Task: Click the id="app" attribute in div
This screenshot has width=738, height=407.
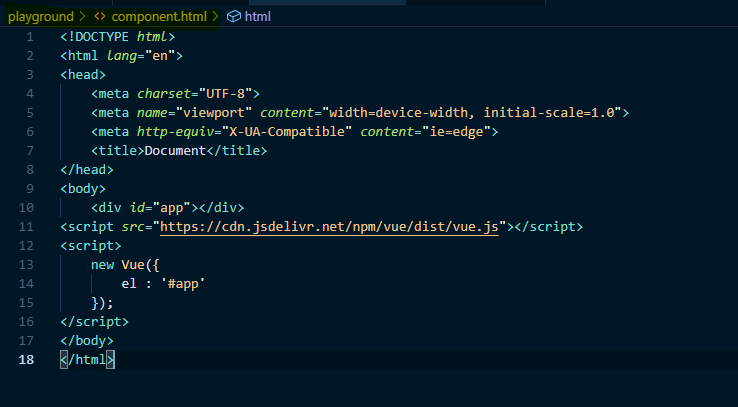Action: click(160, 207)
